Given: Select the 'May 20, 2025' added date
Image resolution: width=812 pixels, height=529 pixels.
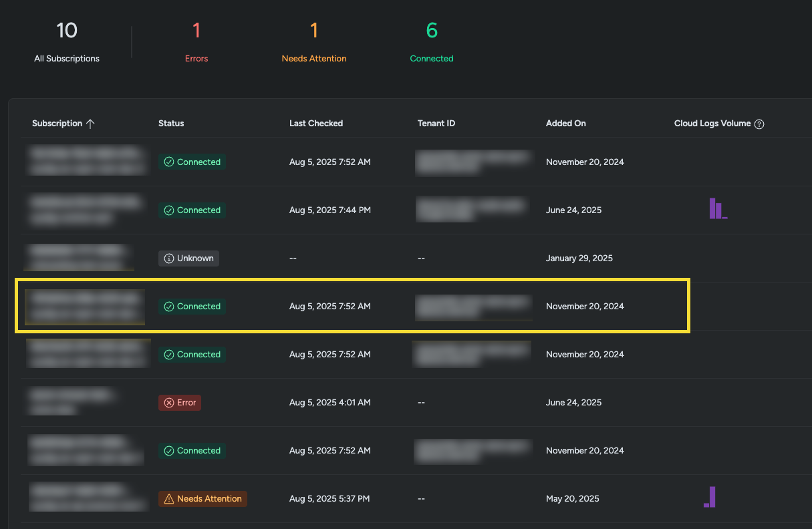Looking at the screenshot, I should coord(573,499).
